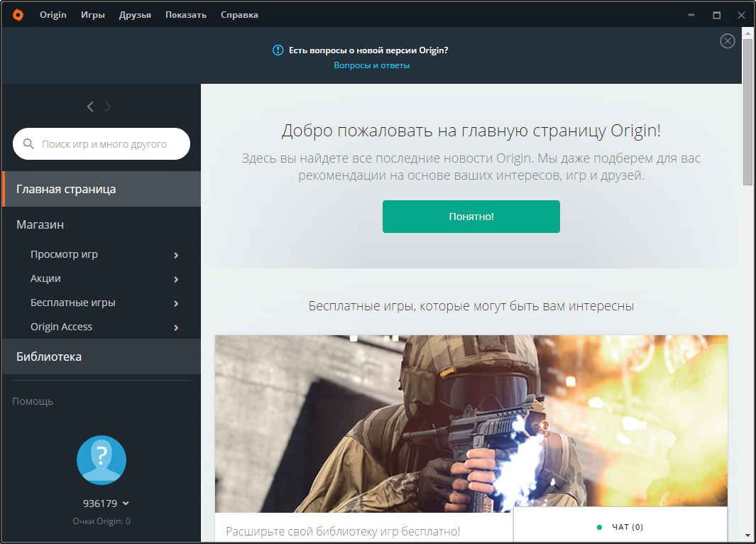Open the 936179 account dropdown arrow
This screenshot has width=756, height=544.
point(126,504)
